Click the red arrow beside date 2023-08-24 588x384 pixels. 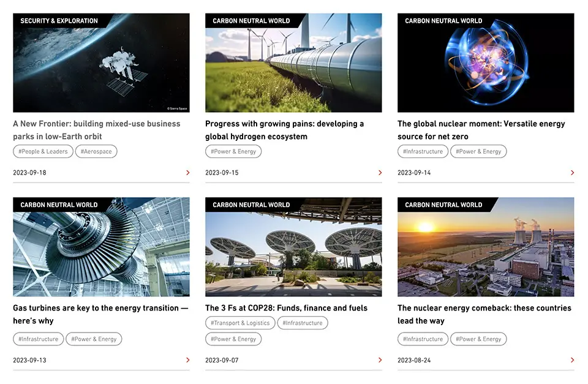click(x=572, y=360)
